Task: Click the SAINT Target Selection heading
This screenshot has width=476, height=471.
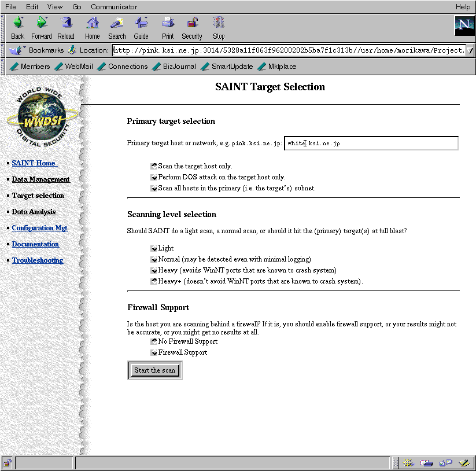Action: click(270, 87)
